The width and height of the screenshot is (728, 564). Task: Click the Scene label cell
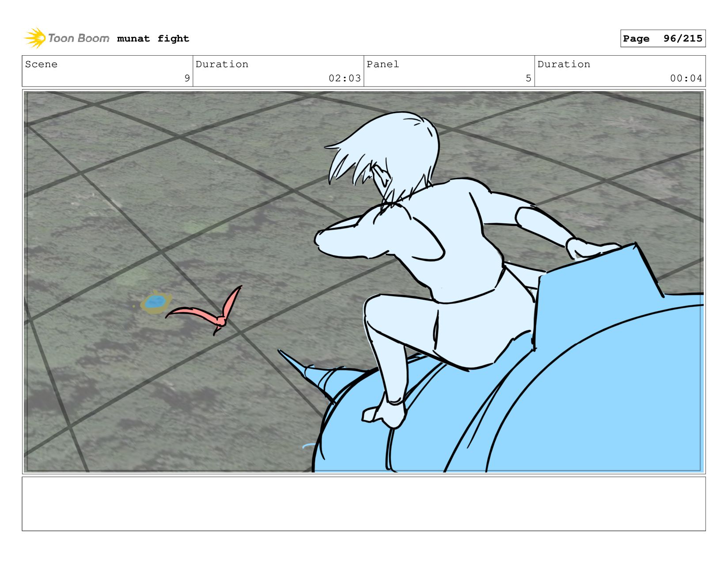point(107,71)
